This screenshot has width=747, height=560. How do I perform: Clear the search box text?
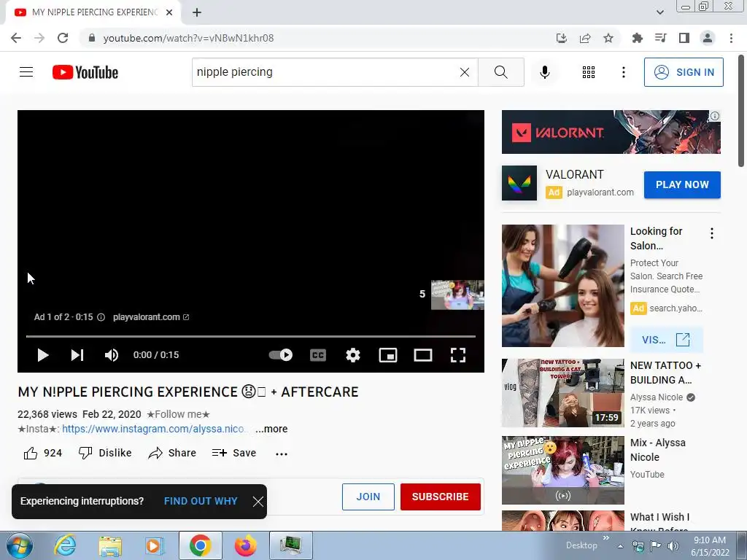pos(465,72)
